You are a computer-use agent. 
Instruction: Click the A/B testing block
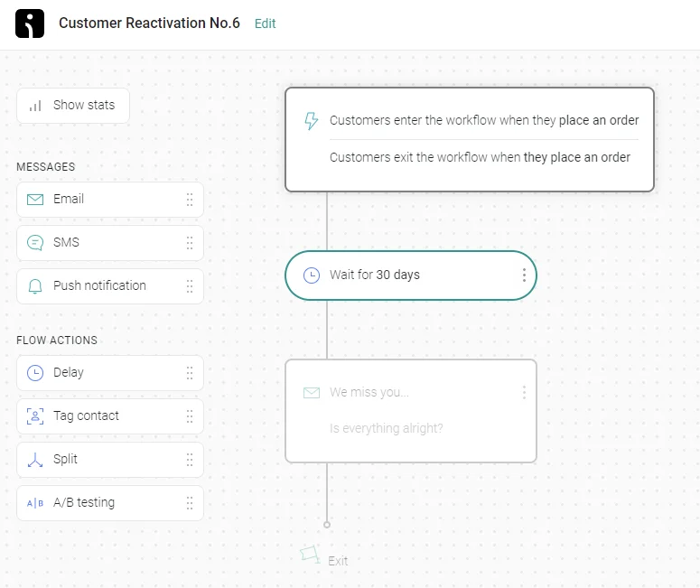click(110, 503)
